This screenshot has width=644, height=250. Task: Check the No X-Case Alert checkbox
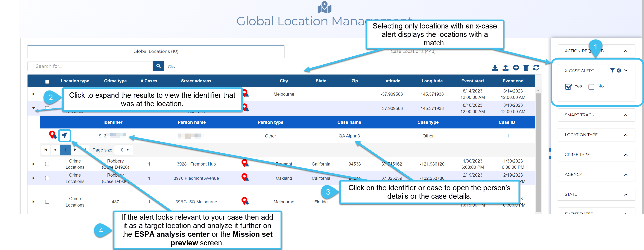pos(591,87)
